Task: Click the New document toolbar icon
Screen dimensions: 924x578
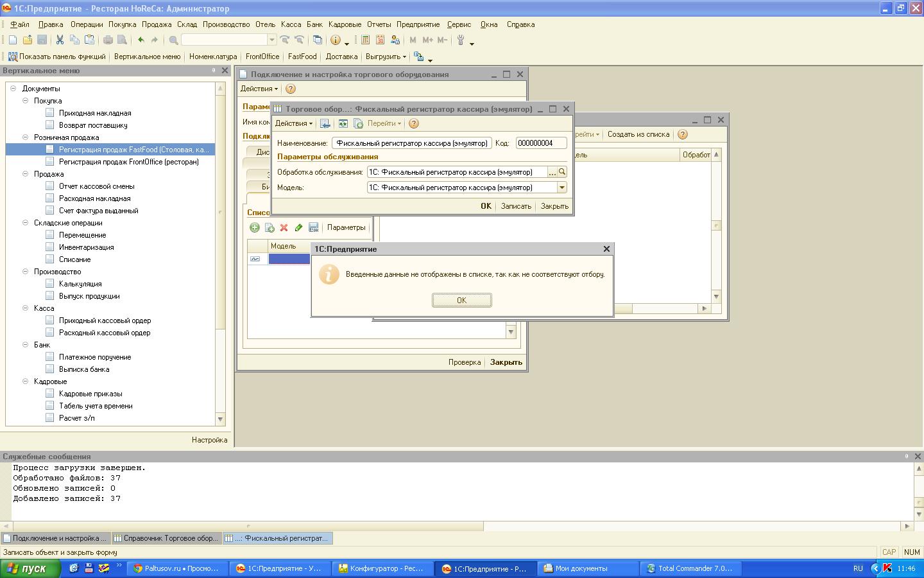Action: (x=12, y=40)
